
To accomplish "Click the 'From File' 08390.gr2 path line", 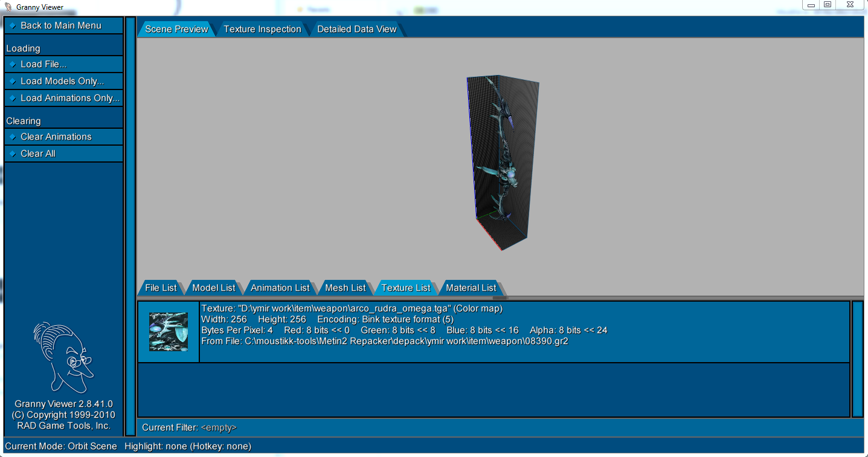I will click(x=385, y=341).
